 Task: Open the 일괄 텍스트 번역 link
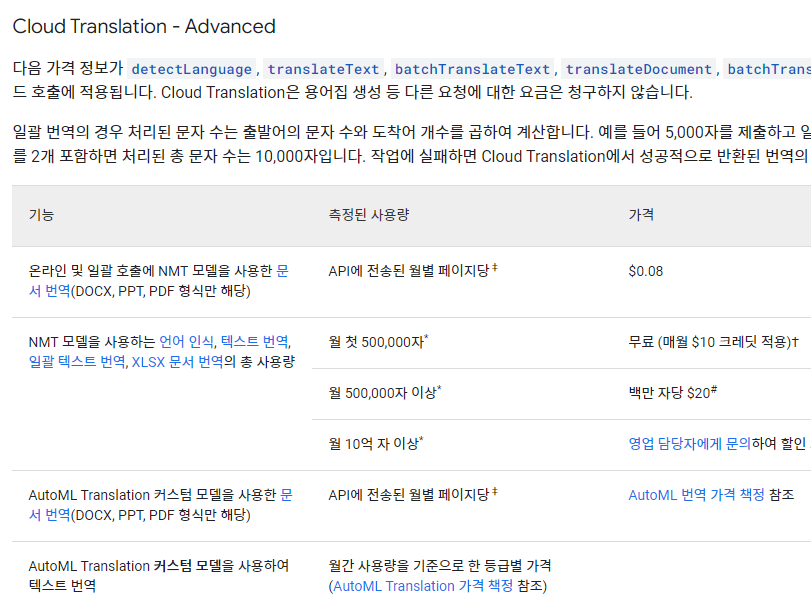[x=77, y=362]
